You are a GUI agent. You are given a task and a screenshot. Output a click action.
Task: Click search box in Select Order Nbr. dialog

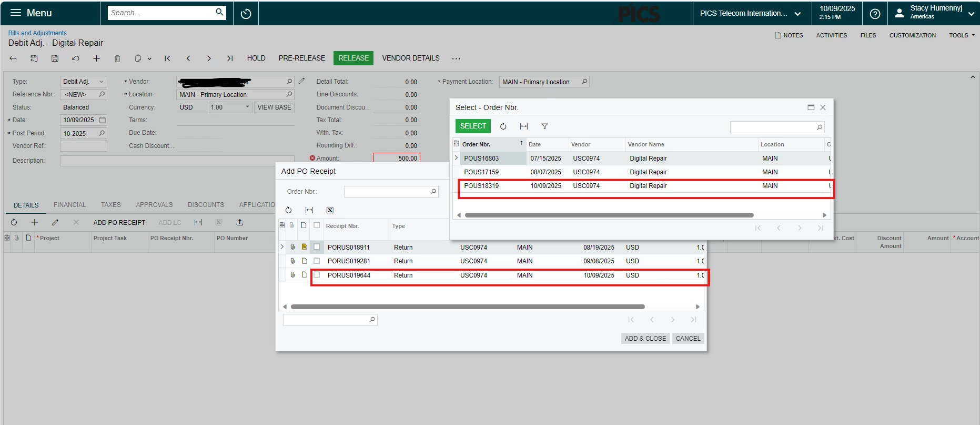(777, 127)
